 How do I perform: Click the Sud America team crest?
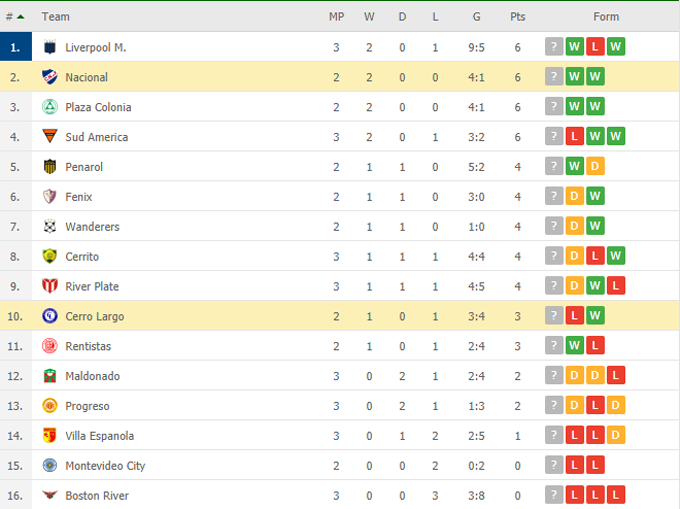(50, 137)
